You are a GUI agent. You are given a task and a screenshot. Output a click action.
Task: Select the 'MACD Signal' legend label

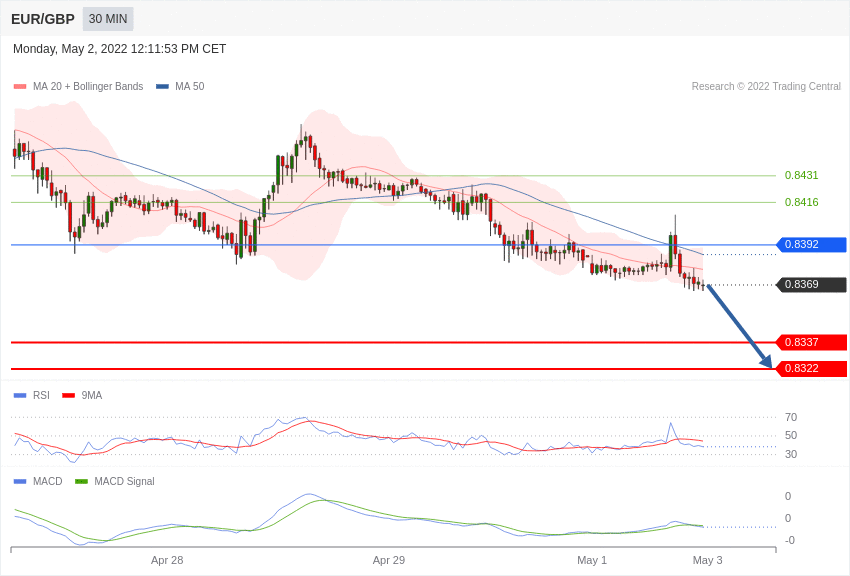tap(124, 481)
